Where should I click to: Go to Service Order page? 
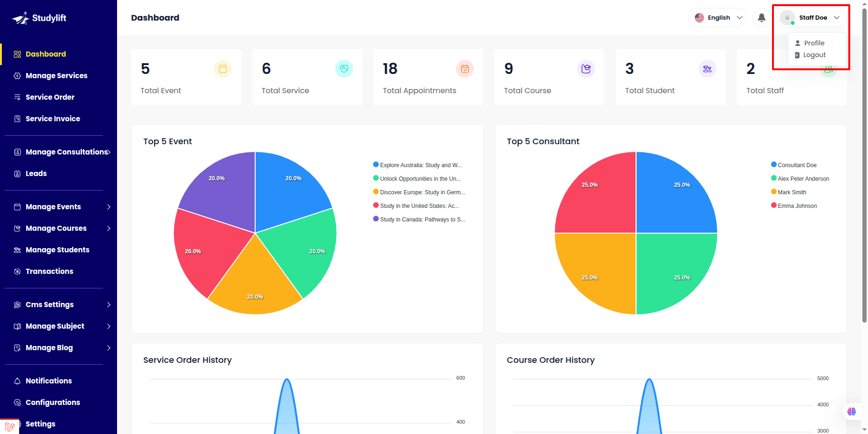[50, 97]
